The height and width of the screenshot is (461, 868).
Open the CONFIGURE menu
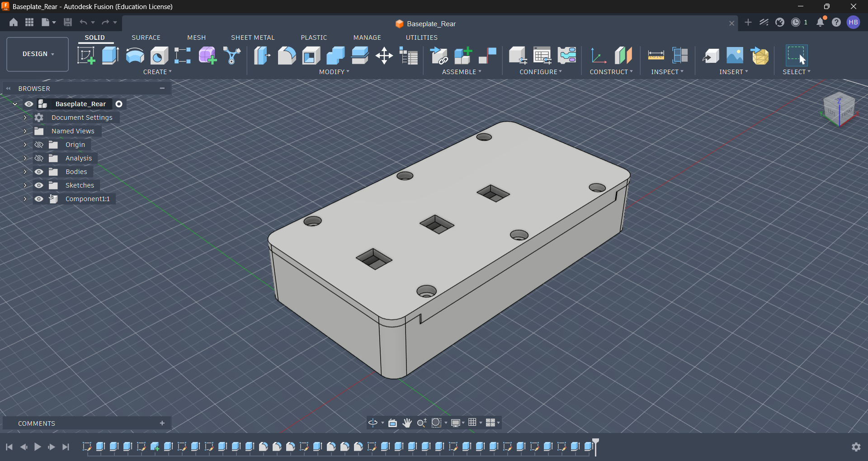541,72
